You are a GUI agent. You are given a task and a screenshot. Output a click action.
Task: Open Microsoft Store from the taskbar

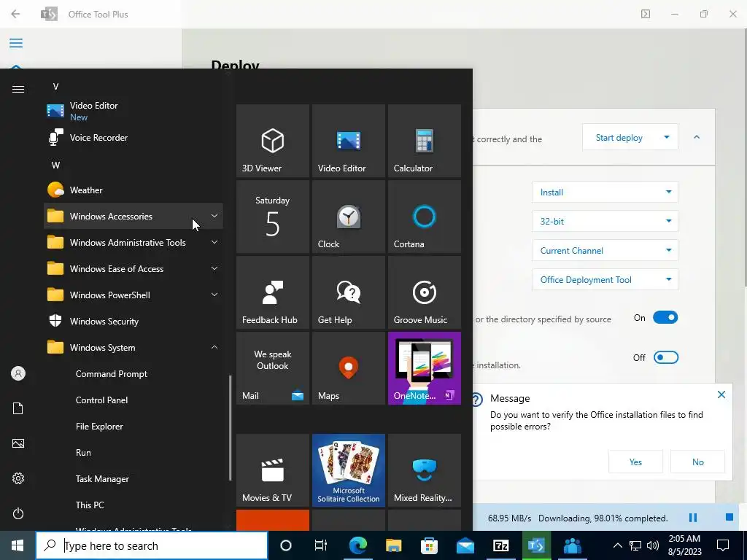[x=429, y=545]
